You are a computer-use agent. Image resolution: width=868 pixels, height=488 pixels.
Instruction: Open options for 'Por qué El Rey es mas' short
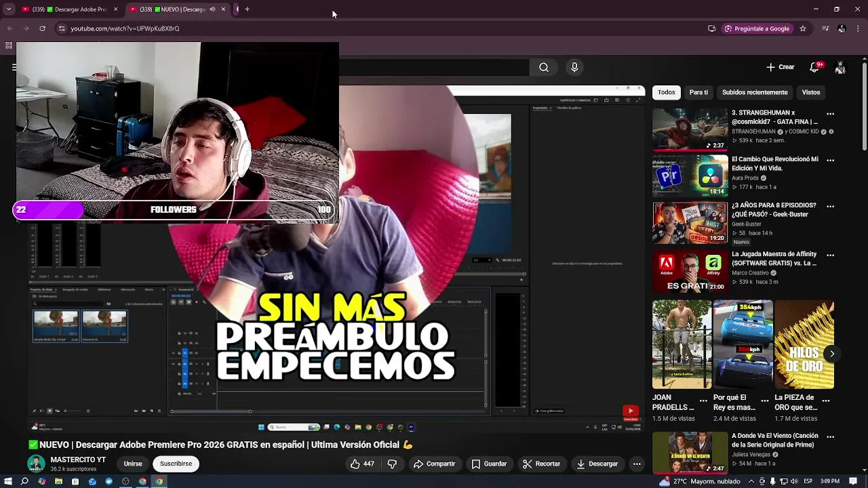765,401
